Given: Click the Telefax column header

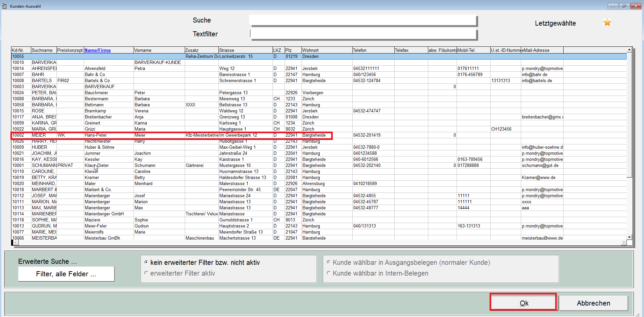Looking at the screenshot, I should [x=411, y=50].
